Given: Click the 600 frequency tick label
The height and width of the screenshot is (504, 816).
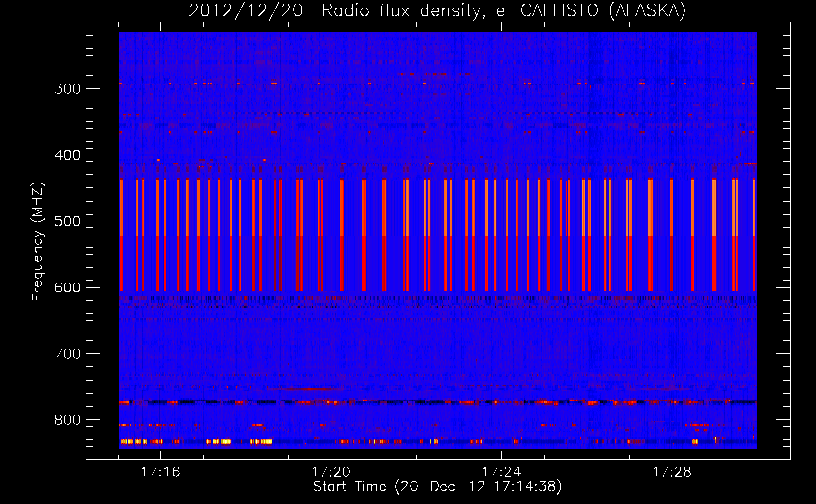Looking at the screenshot, I should click(68, 288).
